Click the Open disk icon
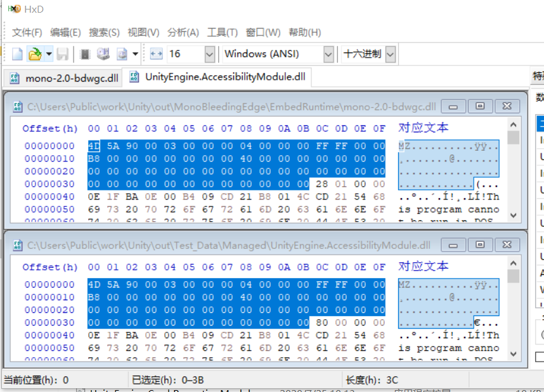 click(x=103, y=54)
